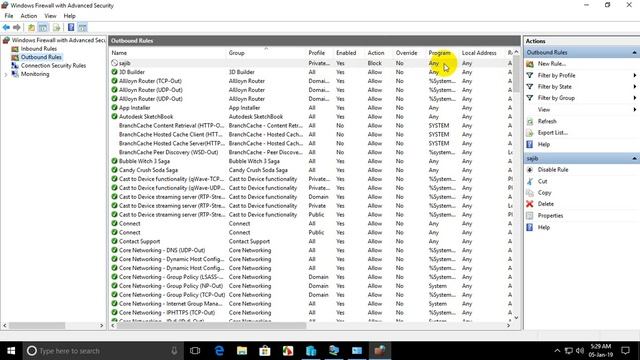This screenshot has width=640, height=360.
Task: Select the Candy Crush Soda Saga rule
Action: click(x=311, y=170)
